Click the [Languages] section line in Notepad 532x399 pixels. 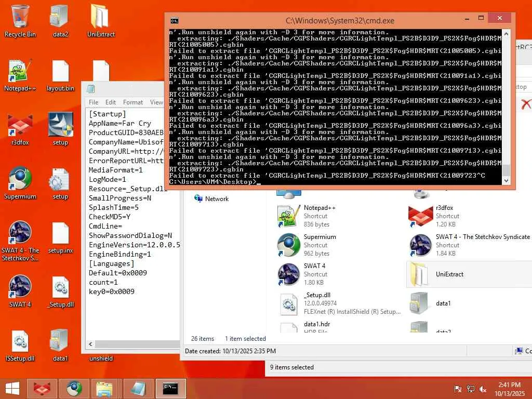[x=111, y=263]
